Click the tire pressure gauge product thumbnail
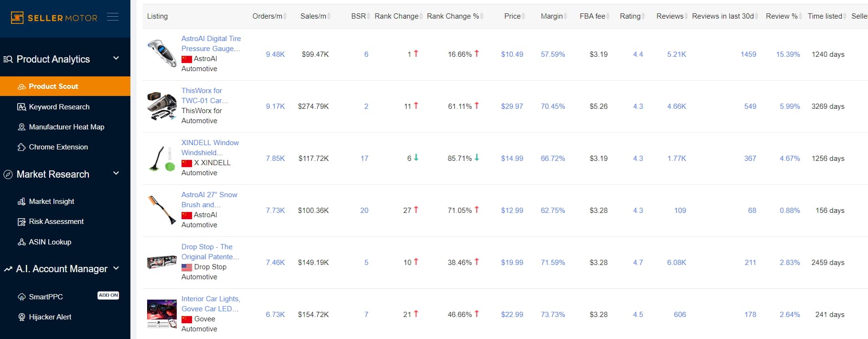Viewport: 868px width, 339px height. tap(161, 54)
